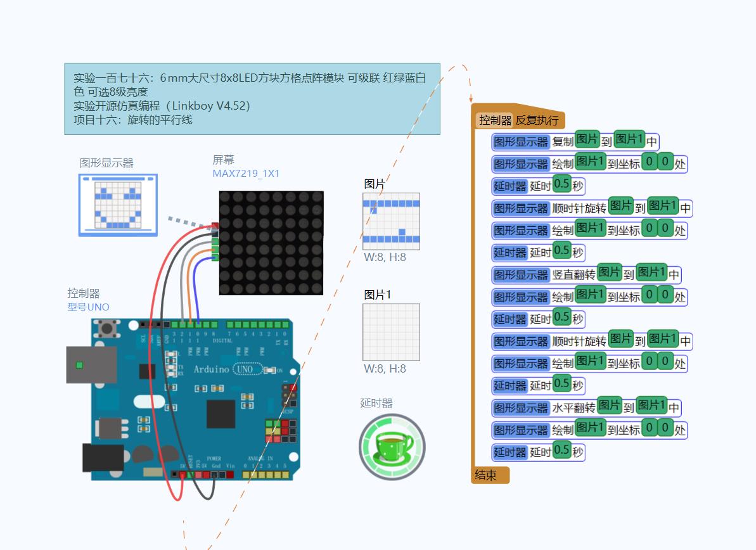Click the black power jack on the Arduino

[103, 457]
